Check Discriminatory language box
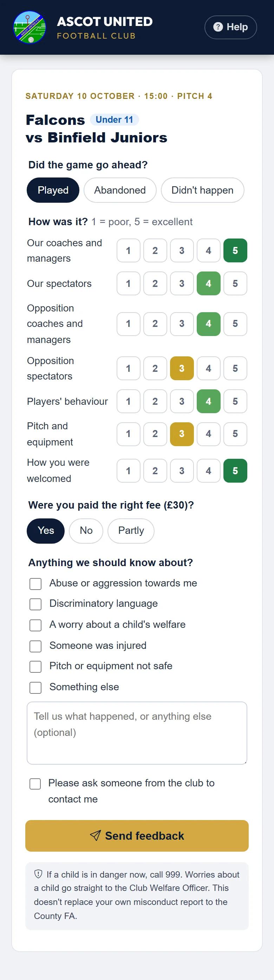 click(35, 604)
